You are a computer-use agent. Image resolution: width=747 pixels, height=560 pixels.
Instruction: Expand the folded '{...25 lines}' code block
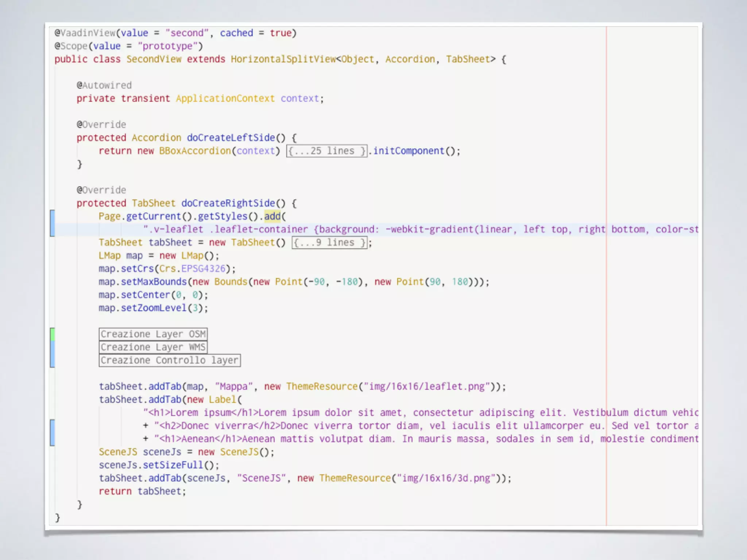click(326, 151)
